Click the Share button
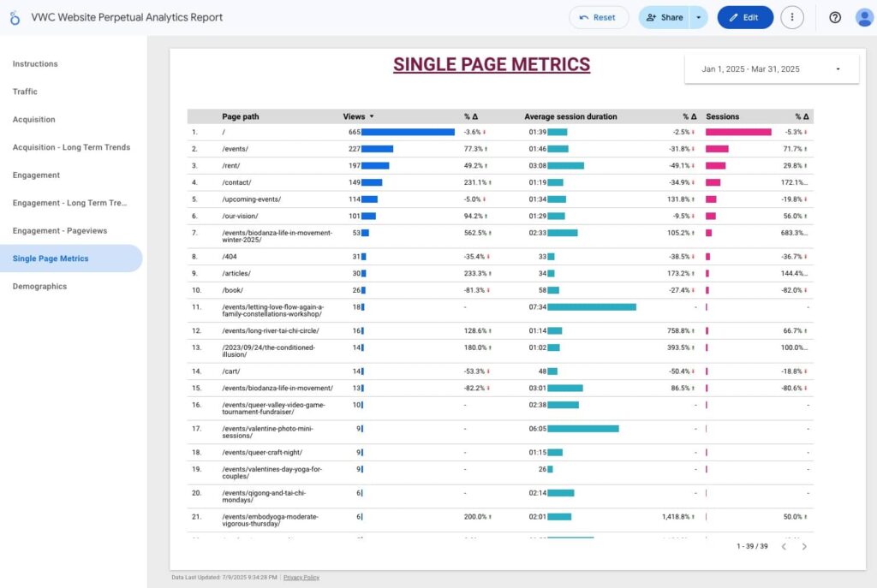Image resolution: width=877 pixels, height=588 pixels. pos(665,17)
